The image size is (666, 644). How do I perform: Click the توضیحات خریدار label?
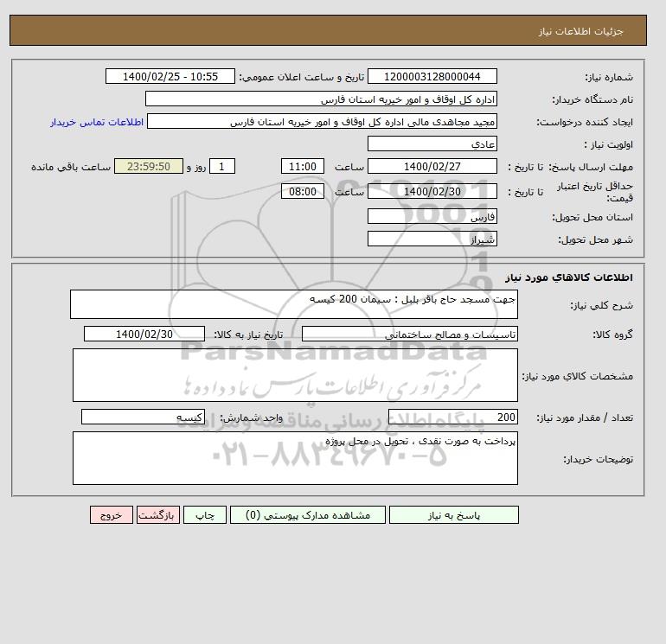pyautogui.click(x=598, y=459)
